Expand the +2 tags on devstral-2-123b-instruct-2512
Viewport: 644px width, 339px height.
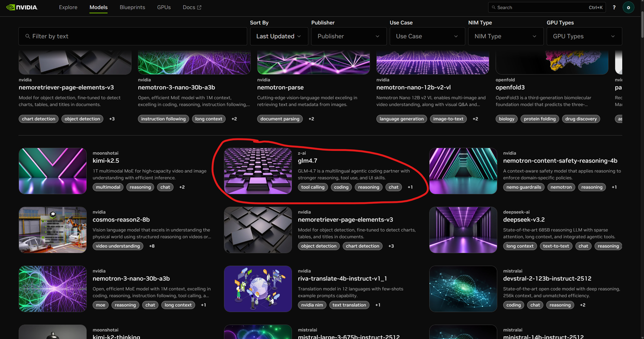[583, 305]
